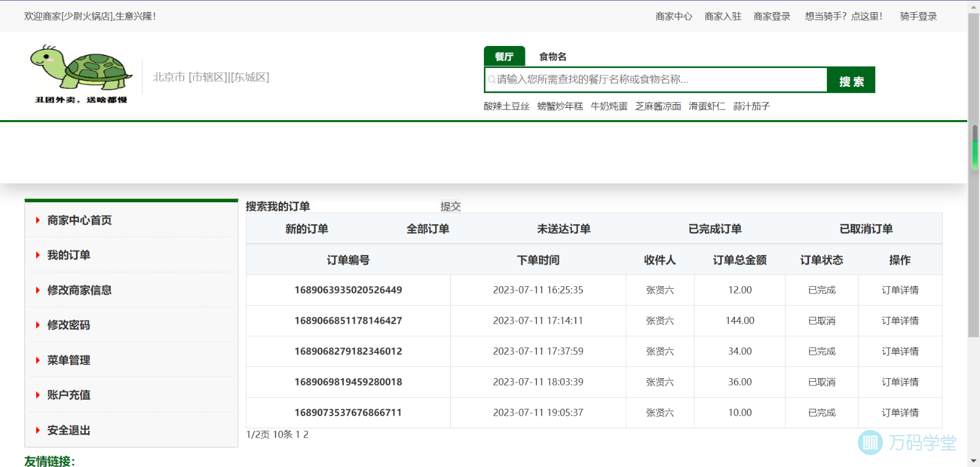Switch to 全部订单 tab

(x=428, y=229)
